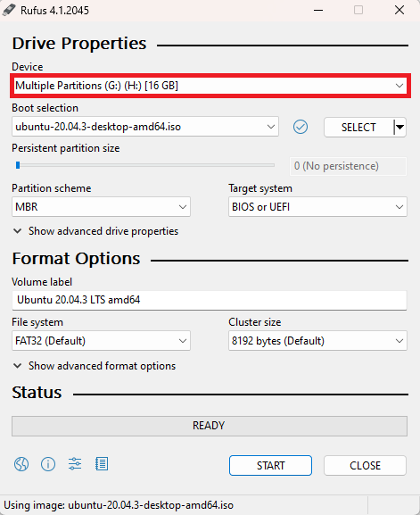This screenshot has width=420, height=515.
Task: Open the About info icon
Action: (x=48, y=464)
